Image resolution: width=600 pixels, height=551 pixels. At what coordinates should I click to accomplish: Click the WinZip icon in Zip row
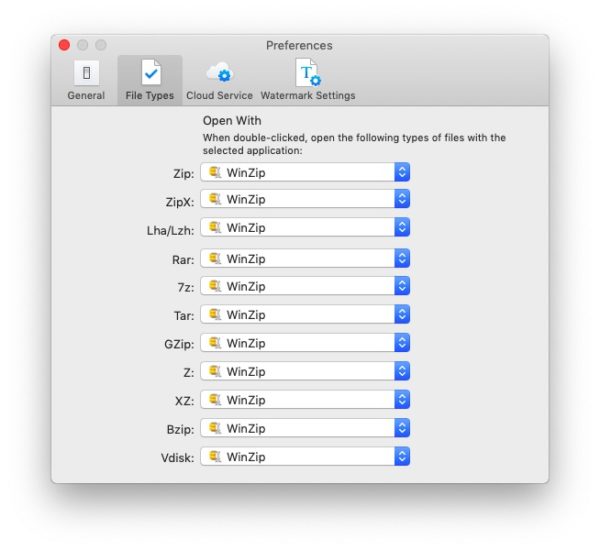coord(215,172)
